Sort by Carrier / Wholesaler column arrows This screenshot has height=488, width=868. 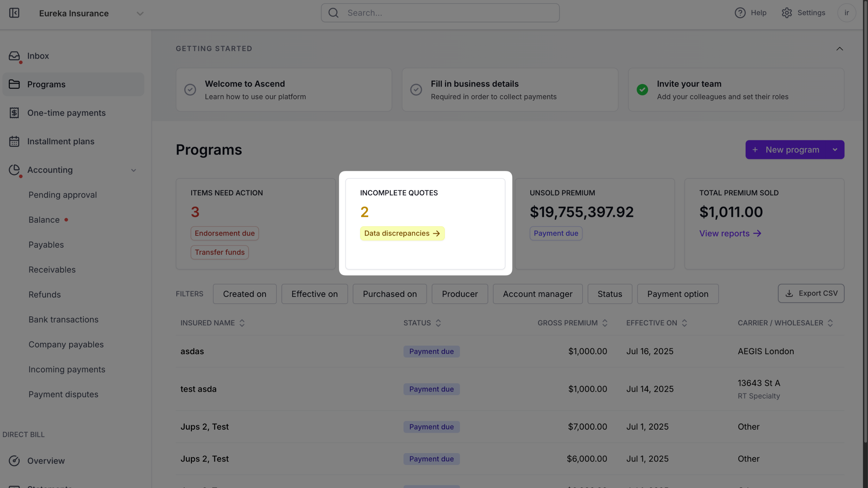830,323
